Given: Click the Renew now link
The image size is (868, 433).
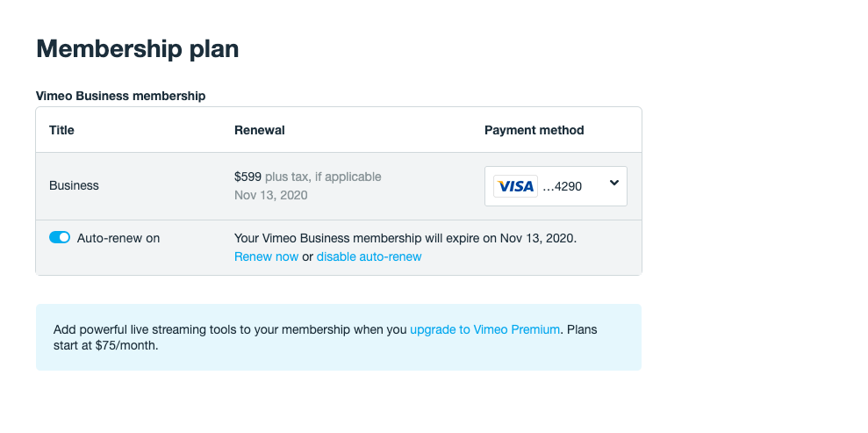Looking at the screenshot, I should point(266,256).
